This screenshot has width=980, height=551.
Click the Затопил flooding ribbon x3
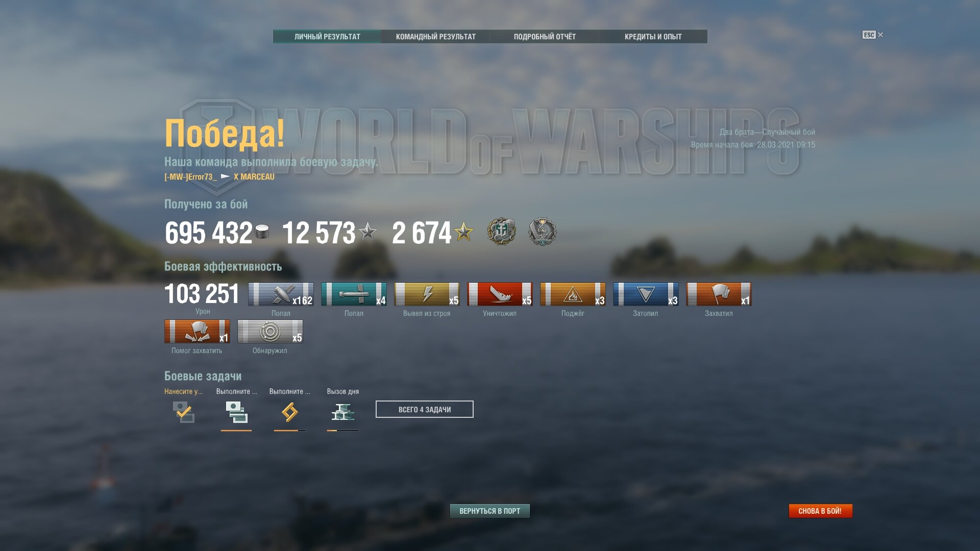(x=646, y=294)
